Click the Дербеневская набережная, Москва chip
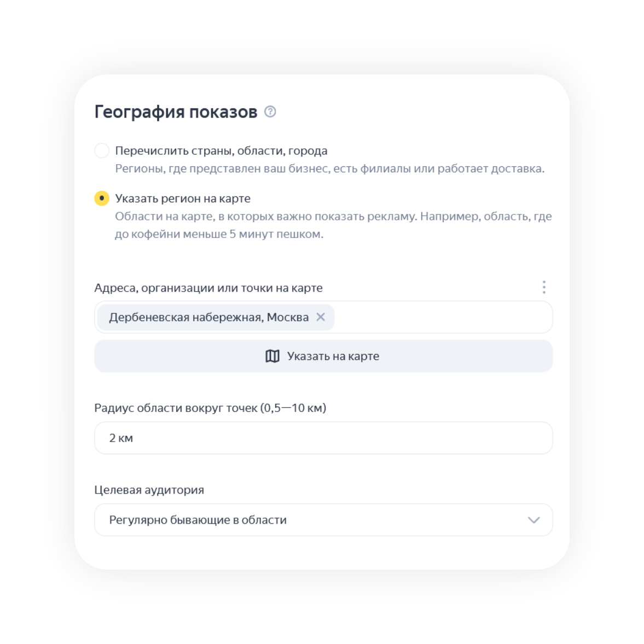644x644 pixels. coord(216,317)
